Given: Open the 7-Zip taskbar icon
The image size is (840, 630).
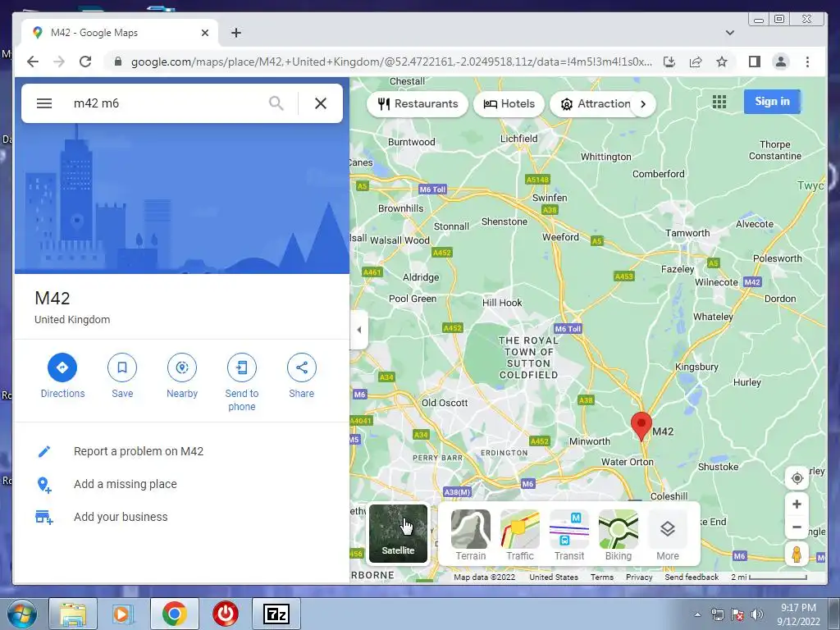Looking at the screenshot, I should click(x=276, y=614).
